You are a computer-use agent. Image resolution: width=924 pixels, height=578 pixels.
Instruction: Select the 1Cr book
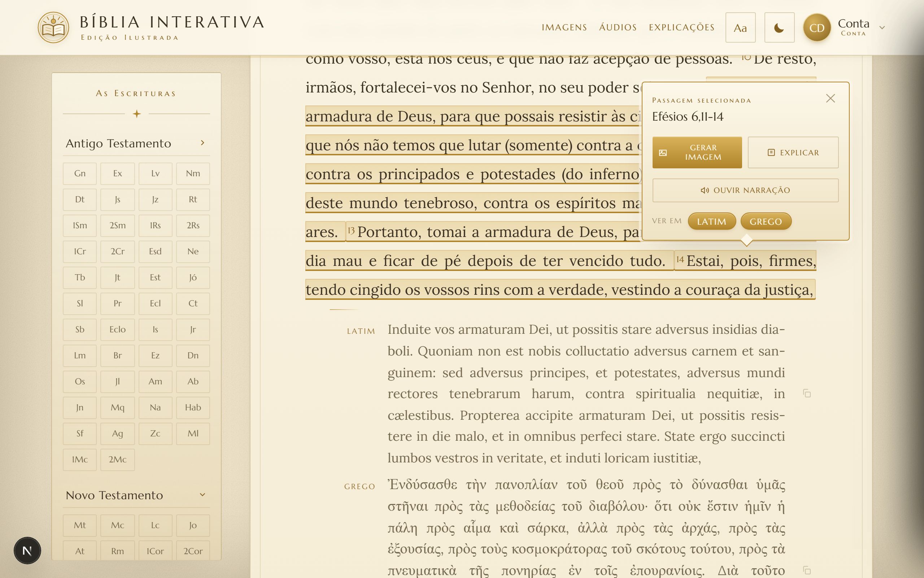click(x=80, y=251)
